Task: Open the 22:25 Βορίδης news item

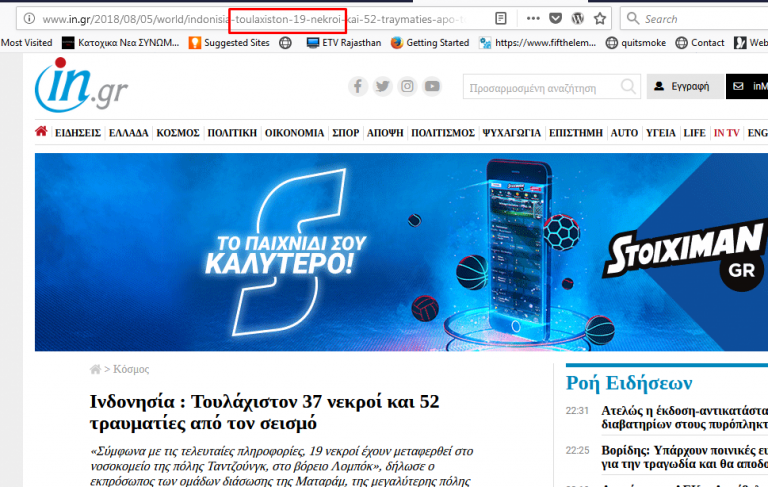Action: pyautogui.click(x=684, y=457)
